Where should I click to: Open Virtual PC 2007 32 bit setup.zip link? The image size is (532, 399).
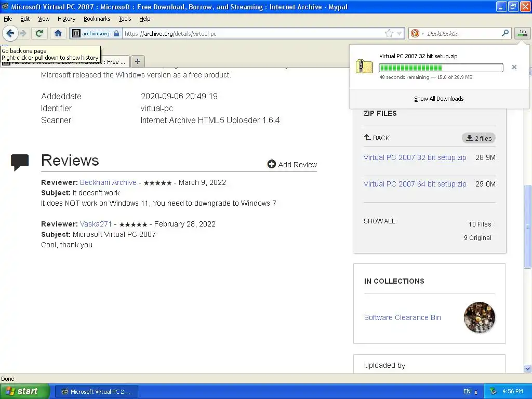click(415, 157)
